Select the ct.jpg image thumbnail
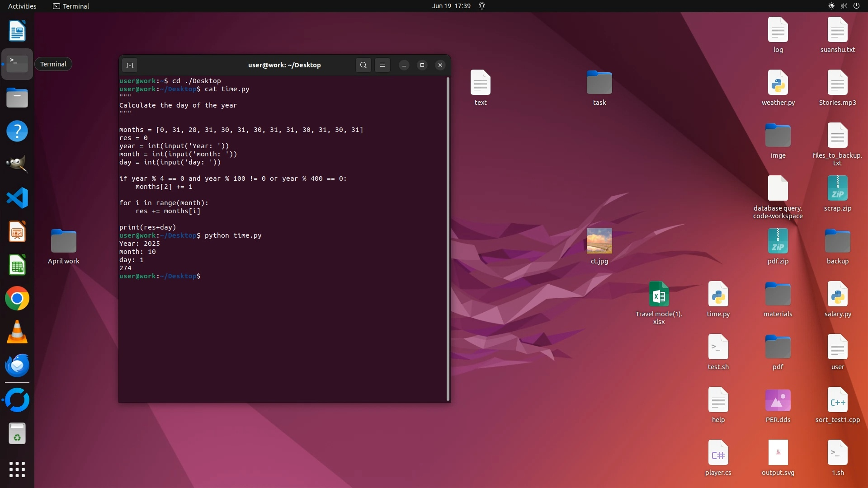The image size is (868, 488). coord(599,241)
